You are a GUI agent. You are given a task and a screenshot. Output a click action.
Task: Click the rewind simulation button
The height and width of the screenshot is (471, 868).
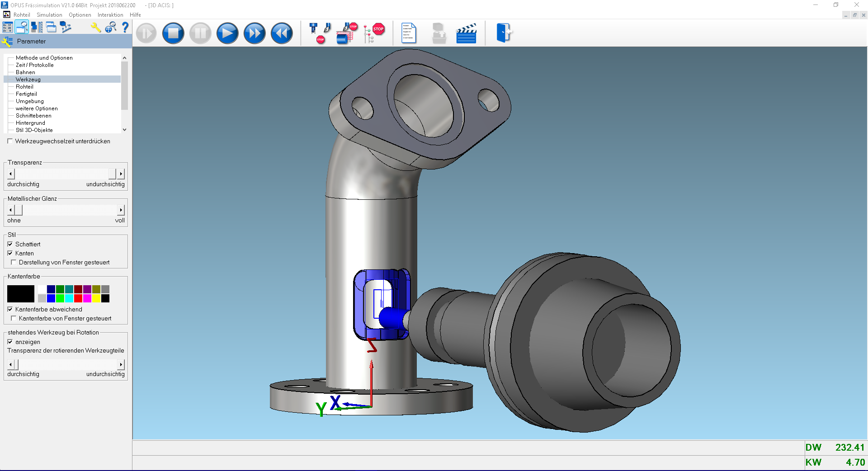coord(282,33)
